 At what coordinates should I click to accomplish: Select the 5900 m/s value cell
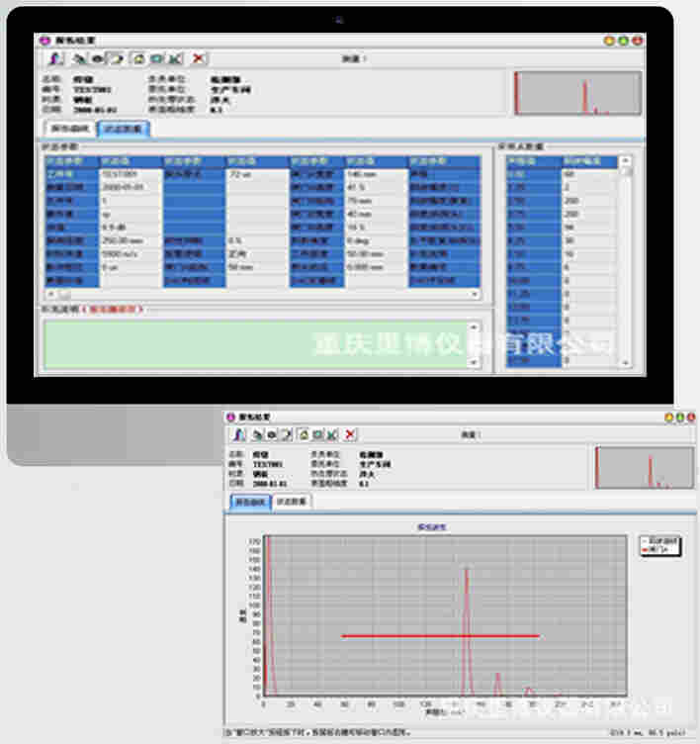pos(129,253)
